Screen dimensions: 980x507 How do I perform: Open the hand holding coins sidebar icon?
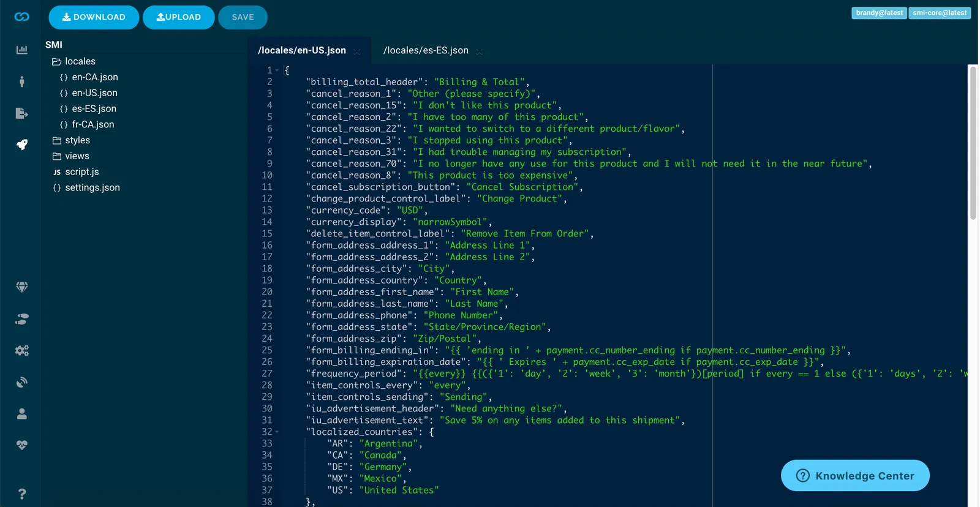click(x=22, y=319)
